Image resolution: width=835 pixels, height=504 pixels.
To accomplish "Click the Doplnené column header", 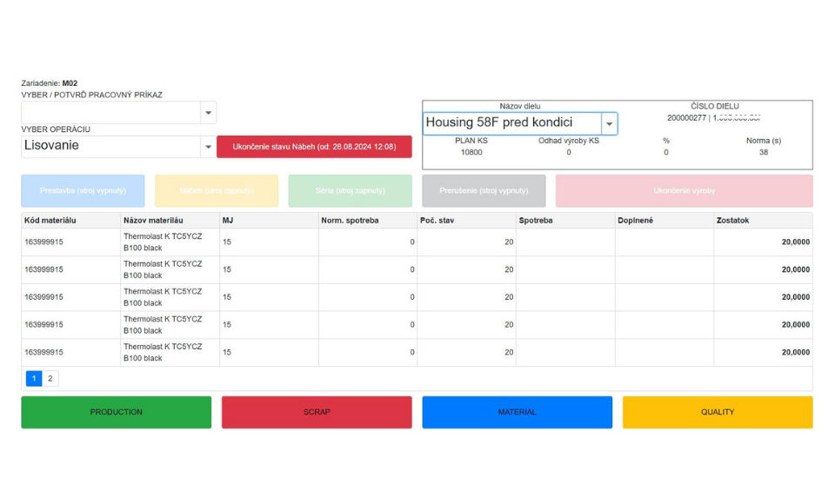I will 637,221.
